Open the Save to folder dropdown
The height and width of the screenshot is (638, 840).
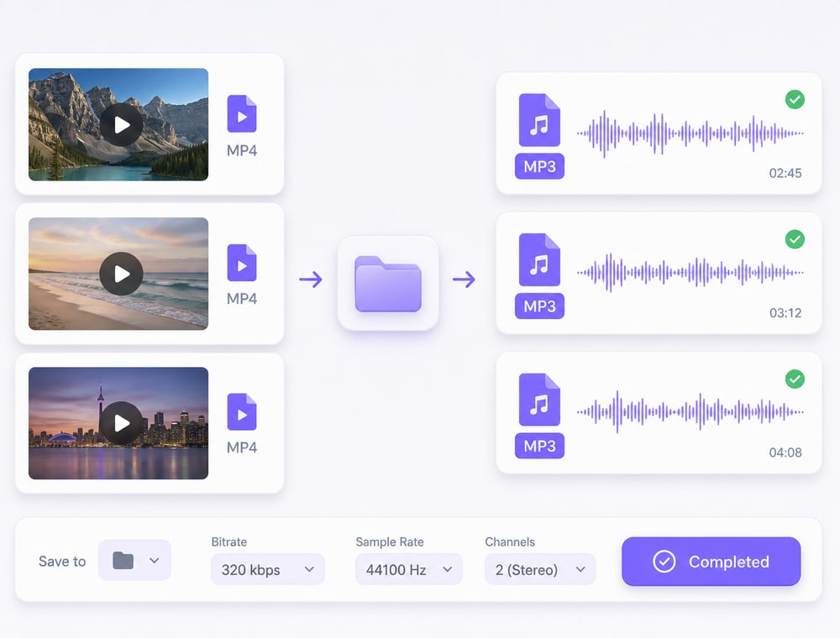point(134,561)
